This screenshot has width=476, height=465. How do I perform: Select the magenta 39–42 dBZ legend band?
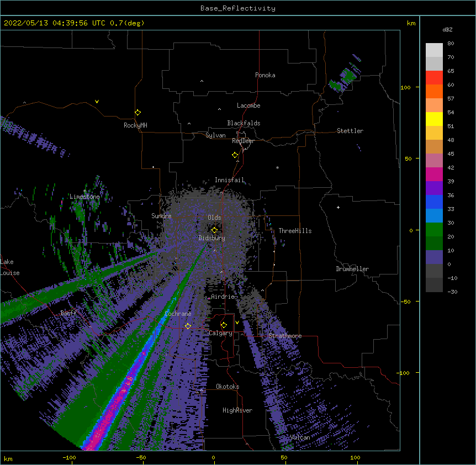(434, 174)
